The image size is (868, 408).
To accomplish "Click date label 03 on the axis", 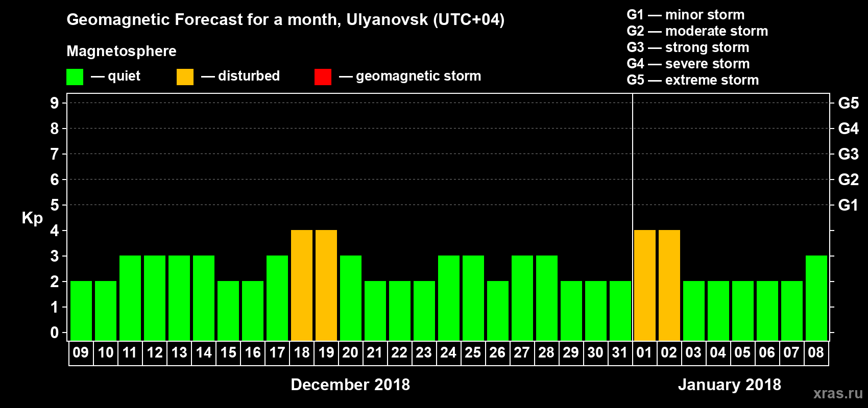I will click(693, 352).
